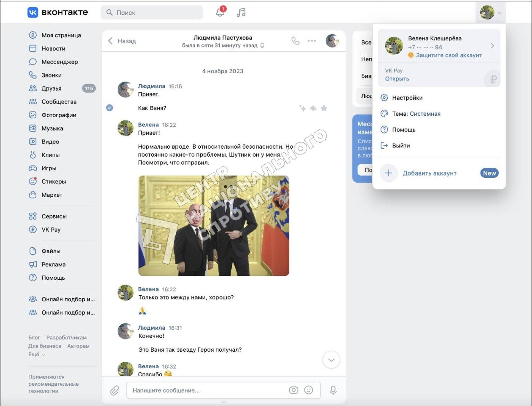The height and width of the screenshot is (406, 532).
Task: Open emoji picker smiley icon
Action: tap(309, 390)
